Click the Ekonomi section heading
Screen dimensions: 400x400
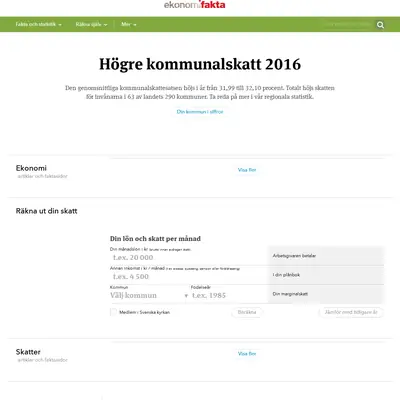point(31,168)
